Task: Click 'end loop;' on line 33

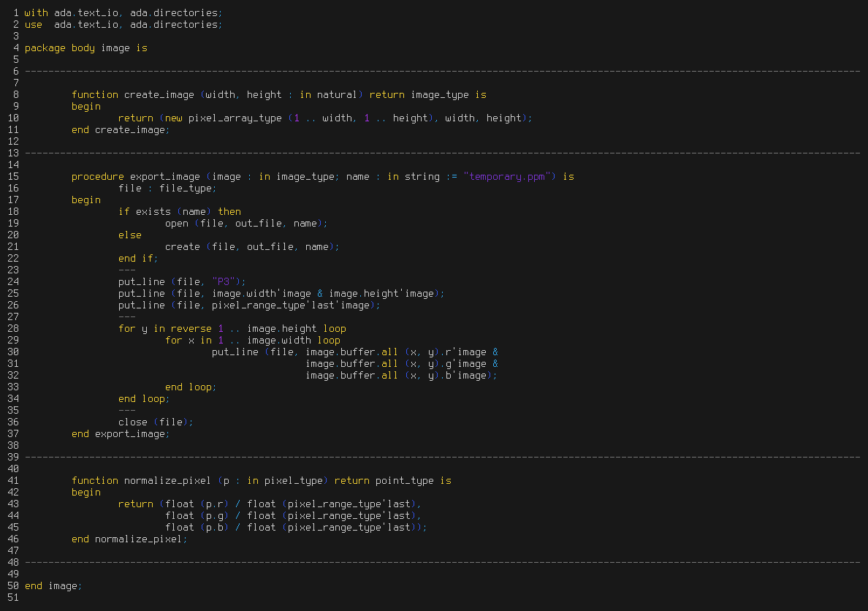Action: click(191, 387)
